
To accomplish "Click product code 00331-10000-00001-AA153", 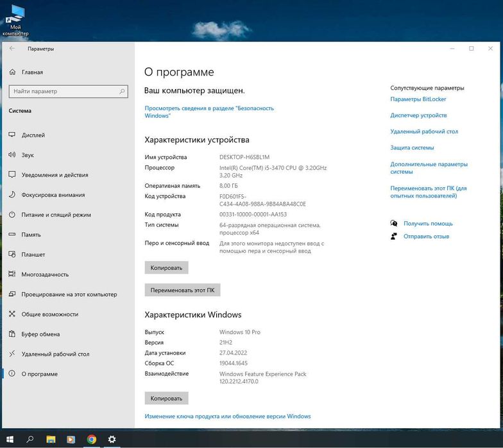I will point(253,214).
